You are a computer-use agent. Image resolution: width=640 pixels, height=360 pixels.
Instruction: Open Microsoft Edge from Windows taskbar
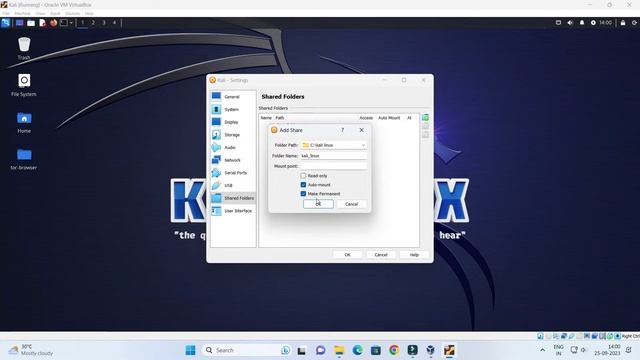358,350
